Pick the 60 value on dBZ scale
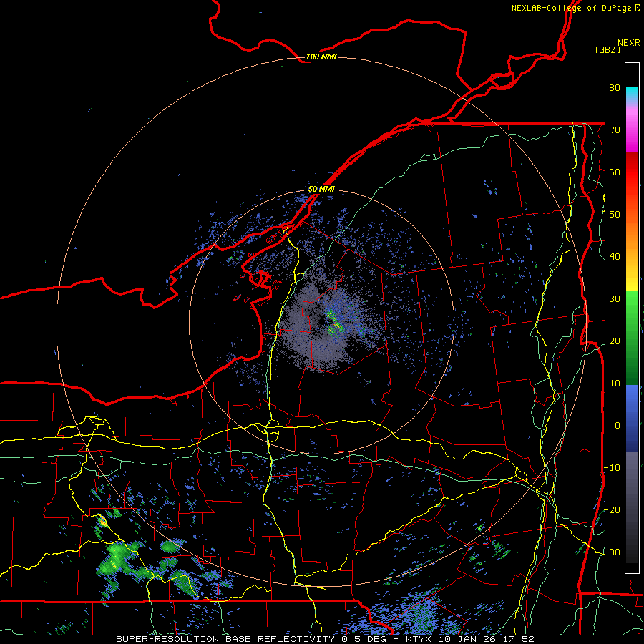The width and height of the screenshot is (644, 644). (x=615, y=172)
